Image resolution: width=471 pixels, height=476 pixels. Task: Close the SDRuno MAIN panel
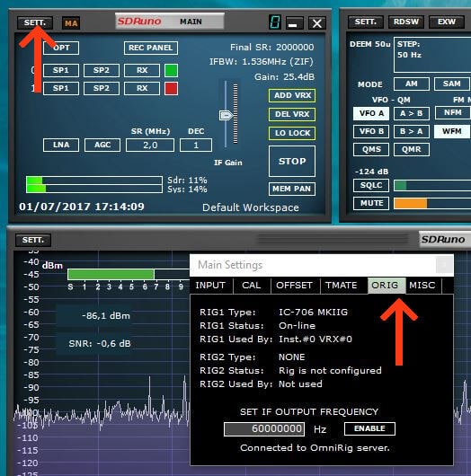[x=317, y=23]
